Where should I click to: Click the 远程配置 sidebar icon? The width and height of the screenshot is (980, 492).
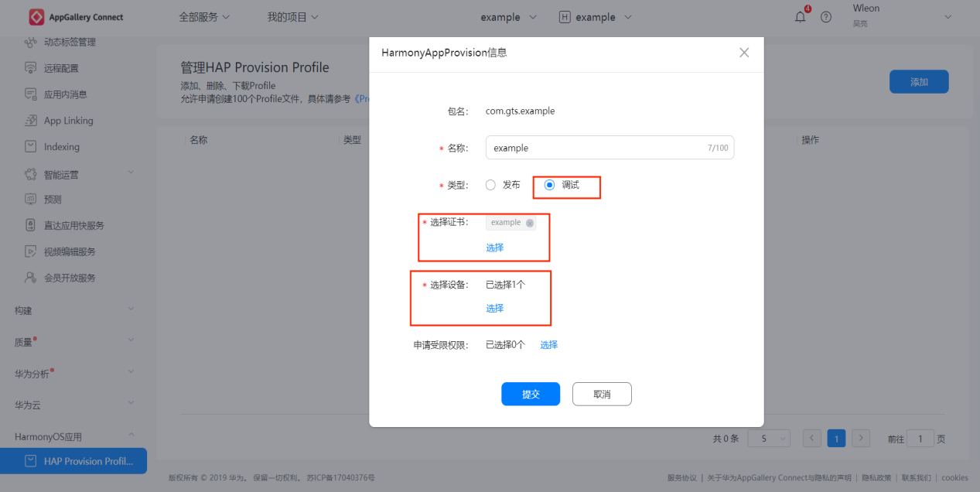coord(31,68)
